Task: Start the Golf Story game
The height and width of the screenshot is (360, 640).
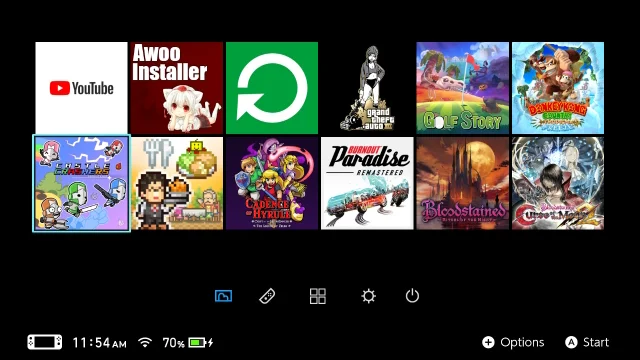Action: click(462, 88)
